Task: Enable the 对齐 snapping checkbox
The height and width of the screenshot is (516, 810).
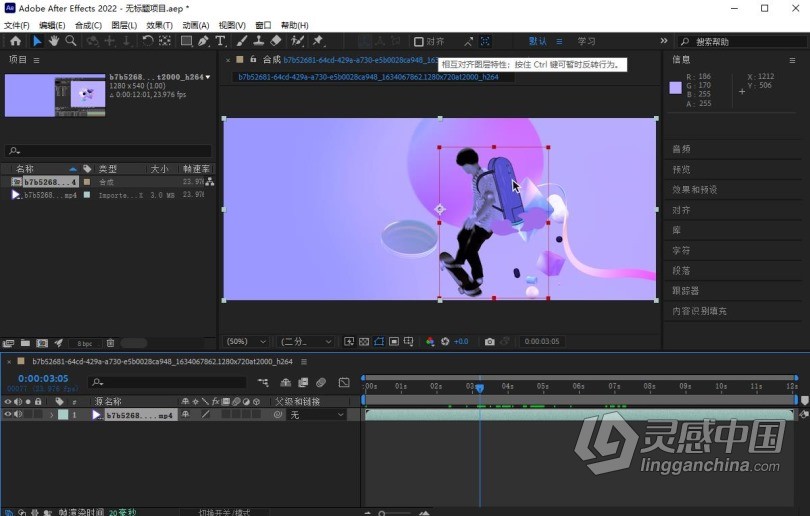Action: click(x=419, y=41)
